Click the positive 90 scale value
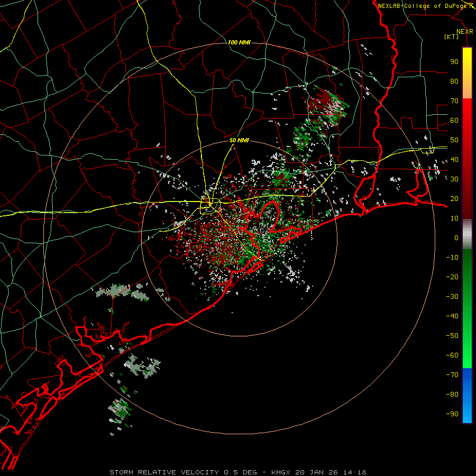This screenshot has width=476, height=476. pyautogui.click(x=454, y=62)
